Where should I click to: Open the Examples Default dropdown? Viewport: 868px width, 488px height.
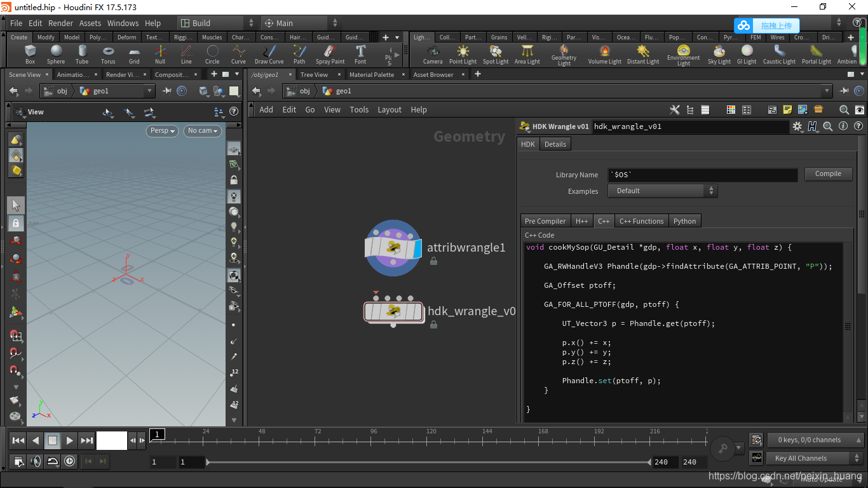click(663, 191)
